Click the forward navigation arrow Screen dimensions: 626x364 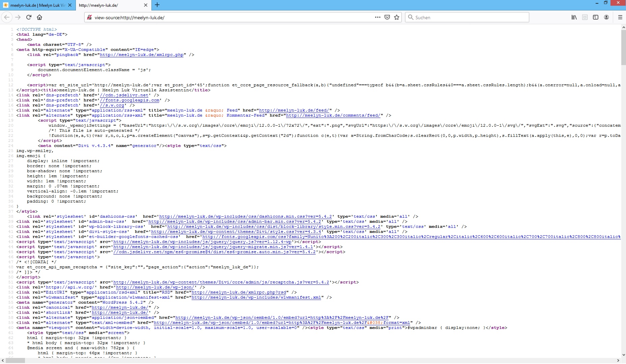click(18, 17)
